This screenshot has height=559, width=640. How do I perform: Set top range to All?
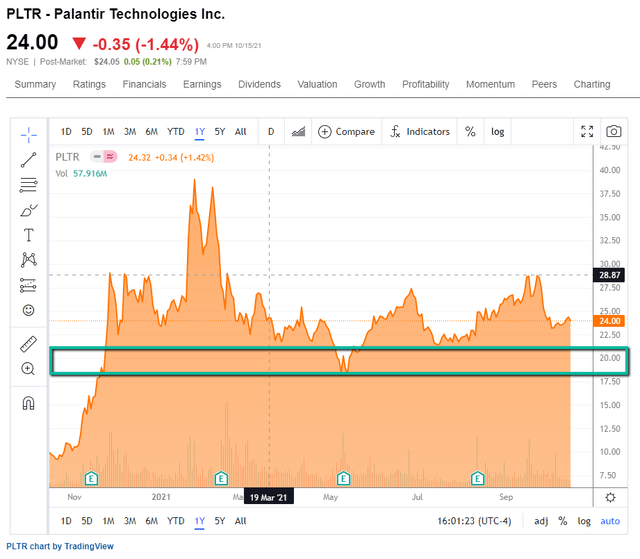coord(240,132)
